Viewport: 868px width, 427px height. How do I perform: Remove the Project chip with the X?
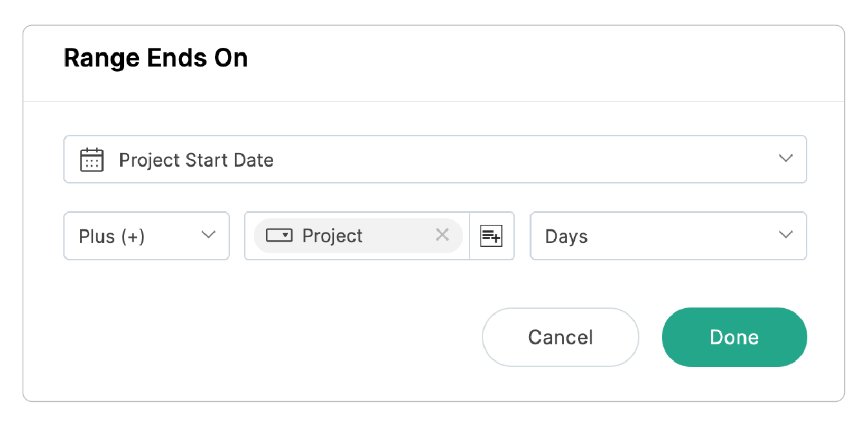click(442, 235)
